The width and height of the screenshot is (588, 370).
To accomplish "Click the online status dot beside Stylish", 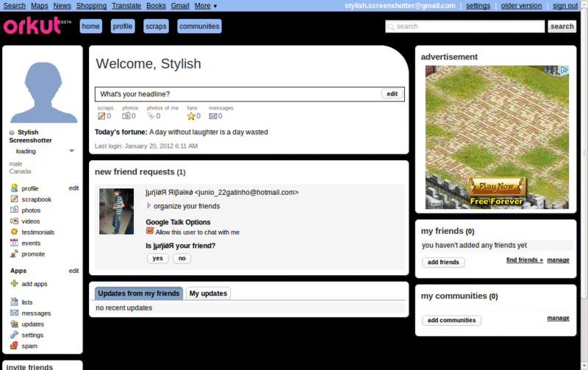I will [12, 132].
